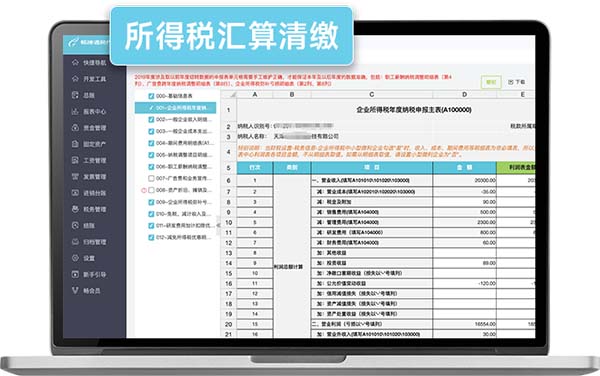
Task: Click the green-outlined button beside download
Action: 491,82
